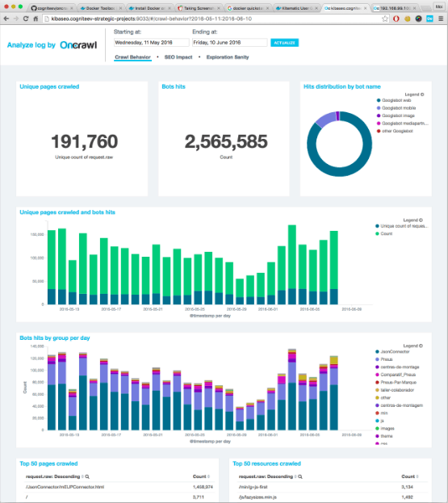The image size is (448, 503).
Task: Toggle Pneus legend entry
Action: point(384,359)
